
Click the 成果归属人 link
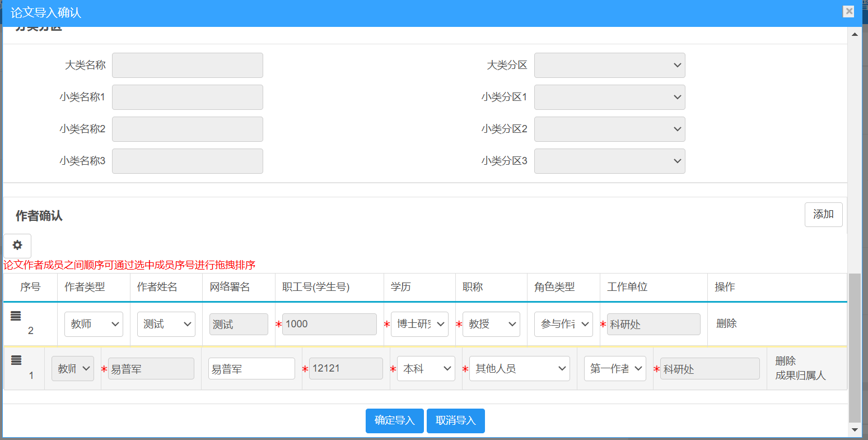coord(800,376)
